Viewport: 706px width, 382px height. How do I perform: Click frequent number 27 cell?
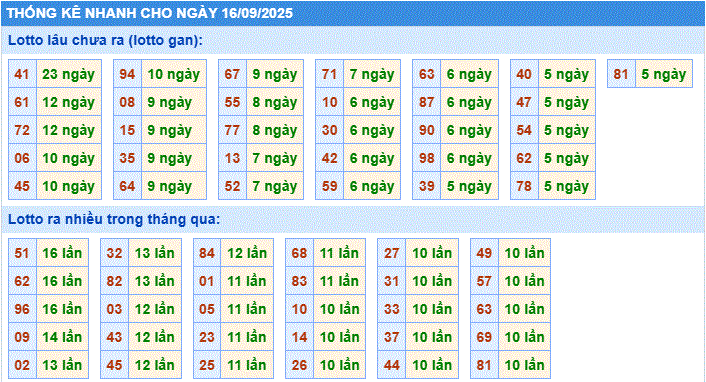392,253
